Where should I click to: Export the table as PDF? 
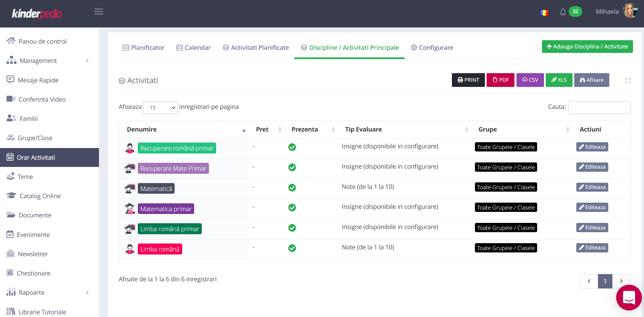(x=500, y=80)
